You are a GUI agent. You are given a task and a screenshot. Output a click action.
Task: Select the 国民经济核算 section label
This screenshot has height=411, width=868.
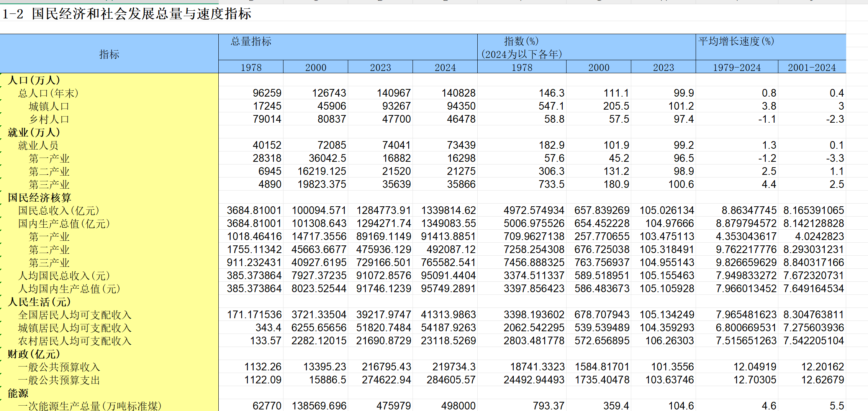[x=39, y=197]
